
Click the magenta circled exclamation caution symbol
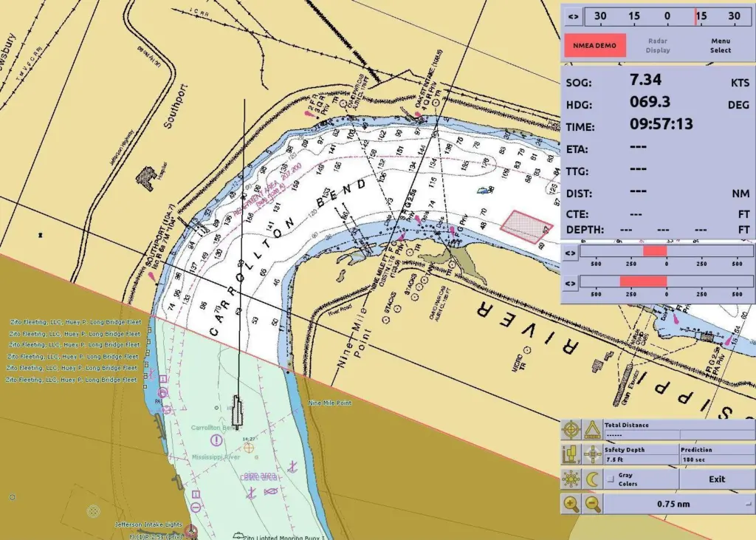[x=216, y=440]
